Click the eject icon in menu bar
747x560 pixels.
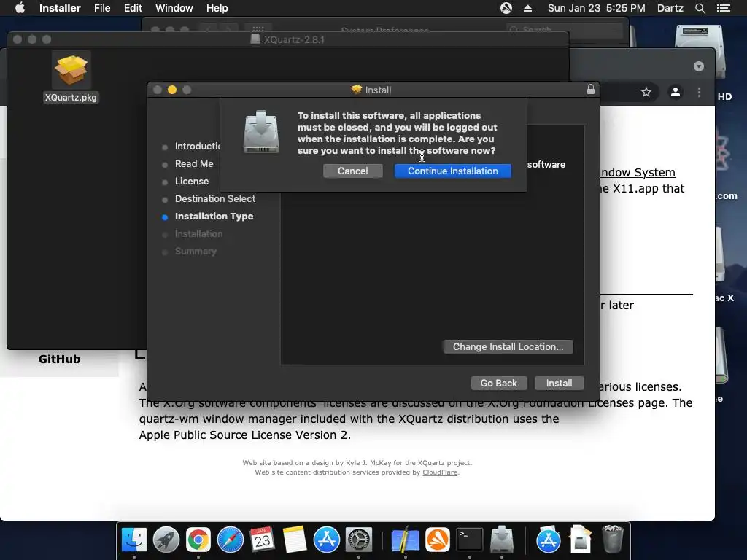(x=528, y=8)
